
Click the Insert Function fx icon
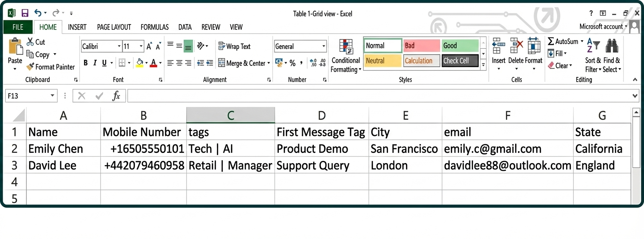coord(116,96)
